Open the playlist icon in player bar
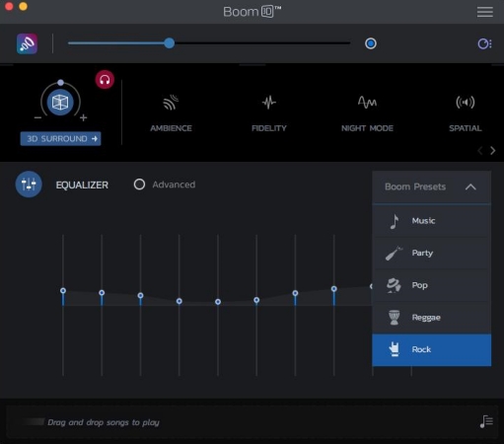504x444 pixels. pos(486,421)
